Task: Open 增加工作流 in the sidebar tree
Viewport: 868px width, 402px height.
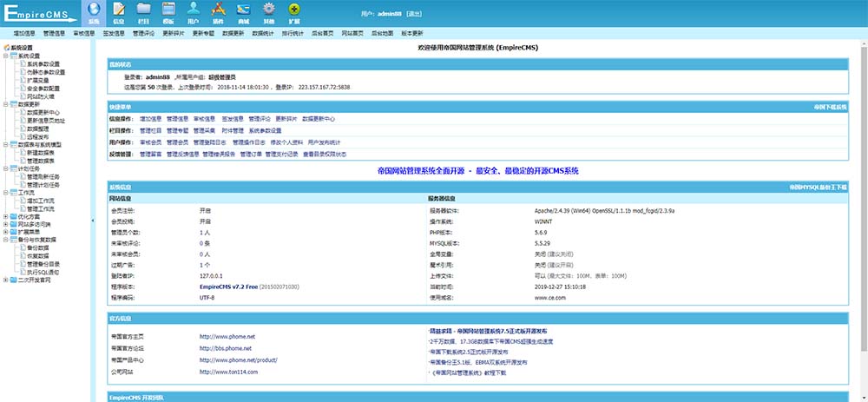Action: (x=41, y=201)
